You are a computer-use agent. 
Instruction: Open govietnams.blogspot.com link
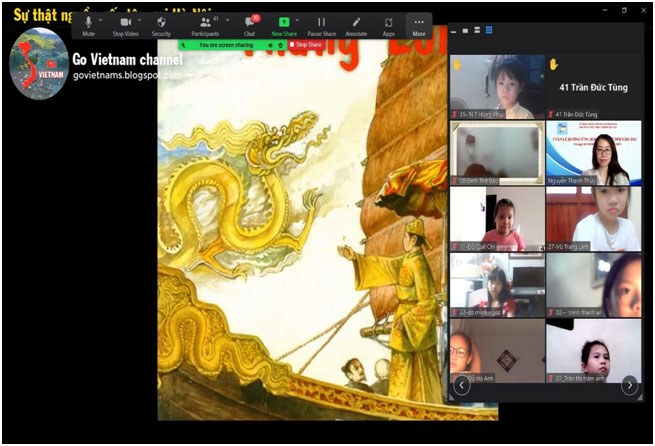point(127,75)
